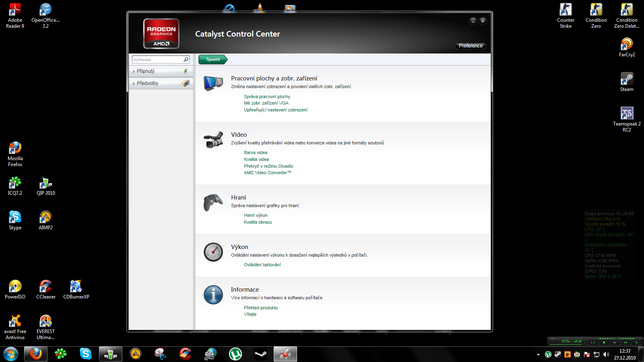
Task: Select Steam desktop icon
Action: coord(627,82)
